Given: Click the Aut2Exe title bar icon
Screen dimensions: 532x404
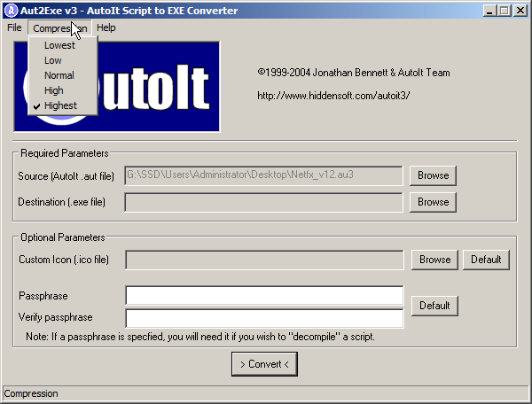Looking at the screenshot, I should pos(11,11).
